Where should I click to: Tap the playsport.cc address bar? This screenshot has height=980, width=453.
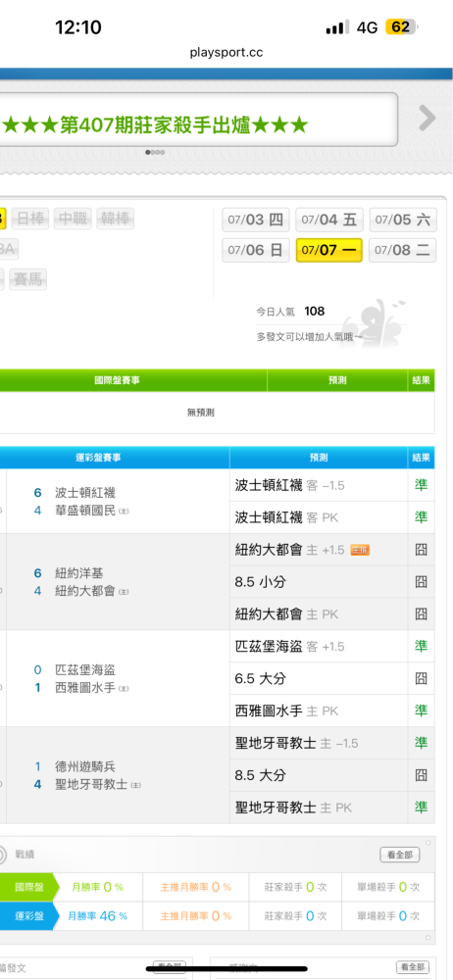(226, 53)
